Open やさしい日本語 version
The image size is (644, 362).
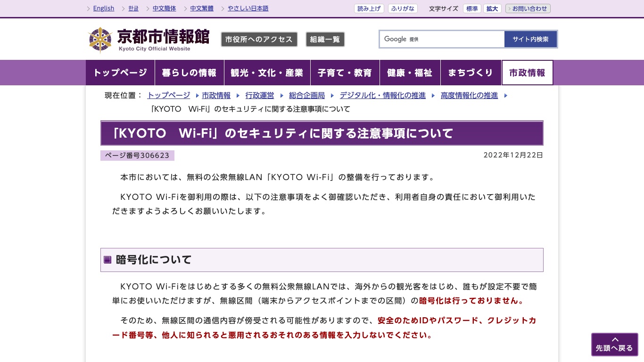[248, 8]
